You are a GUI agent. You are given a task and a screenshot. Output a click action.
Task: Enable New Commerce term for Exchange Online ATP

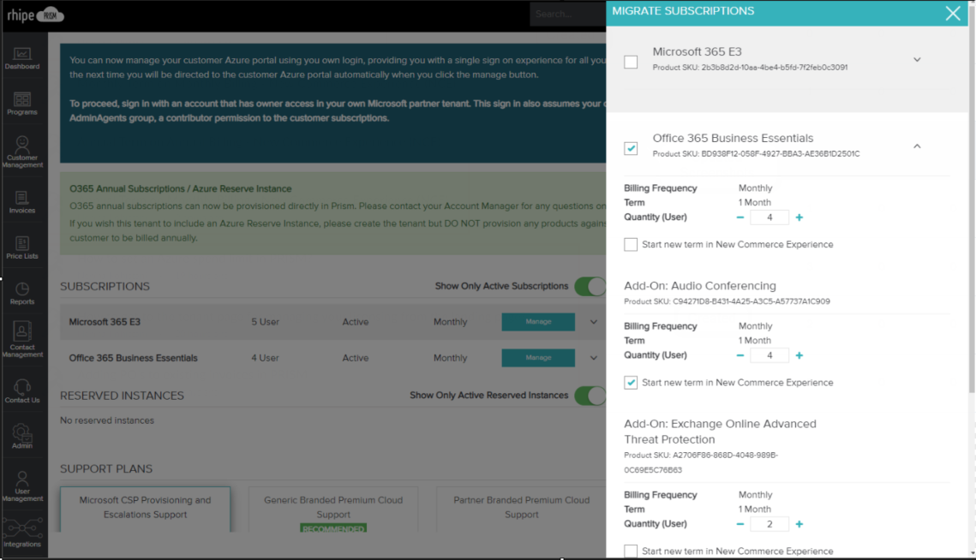coord(631,551)
